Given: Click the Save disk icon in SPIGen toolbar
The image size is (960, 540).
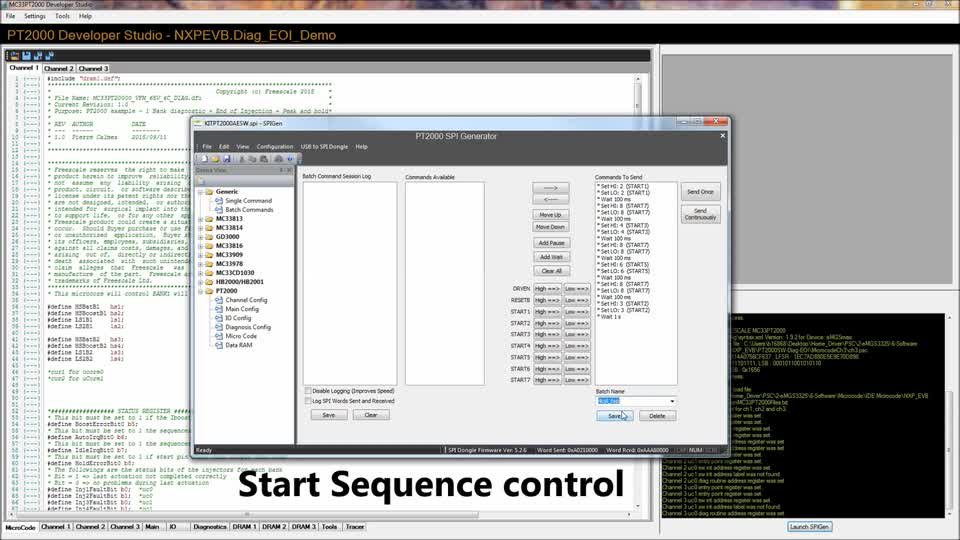Looking at the screenshot, I should click(227, 159).
